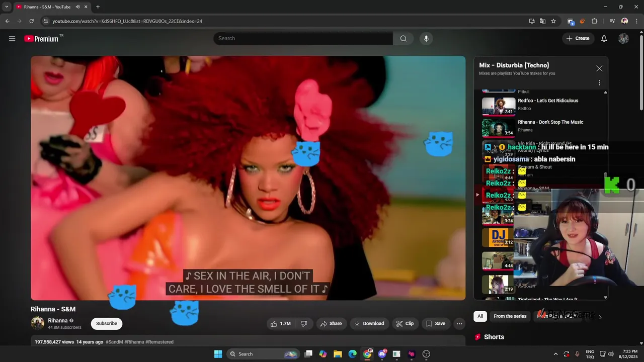
Task: Open Mix playlist three-dot options
Action: [599, 83]
